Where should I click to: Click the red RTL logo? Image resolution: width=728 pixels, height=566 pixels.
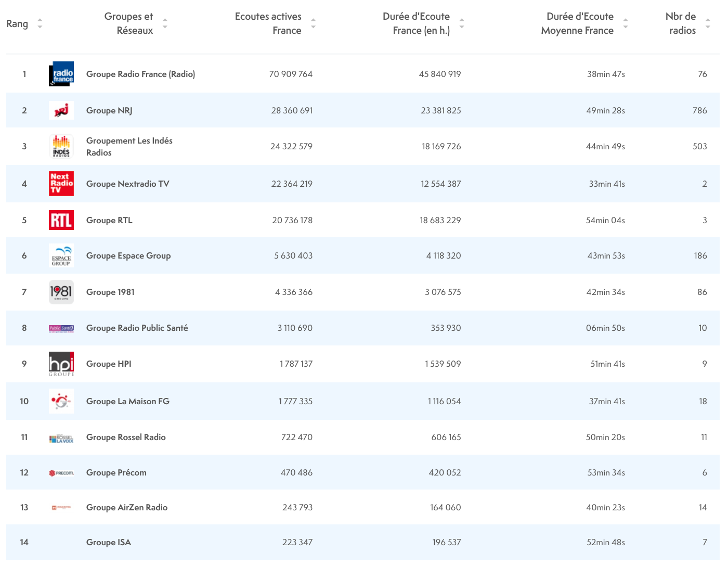coord(61,220)
